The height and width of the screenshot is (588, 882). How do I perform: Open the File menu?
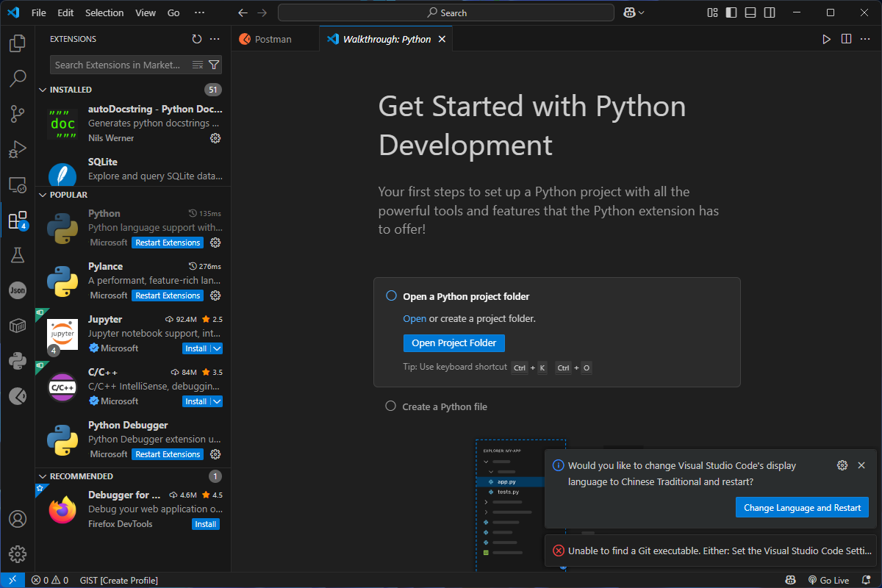click(39, 12)
